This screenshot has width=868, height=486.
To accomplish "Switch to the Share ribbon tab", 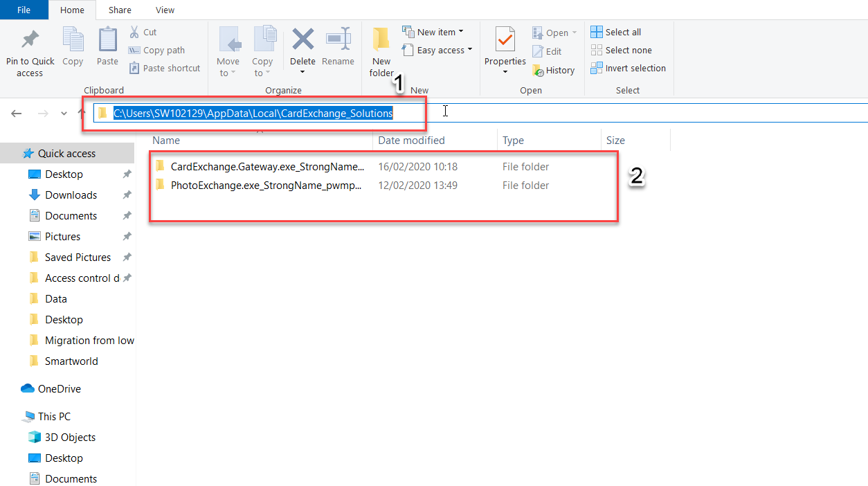I will pos(120,10).
